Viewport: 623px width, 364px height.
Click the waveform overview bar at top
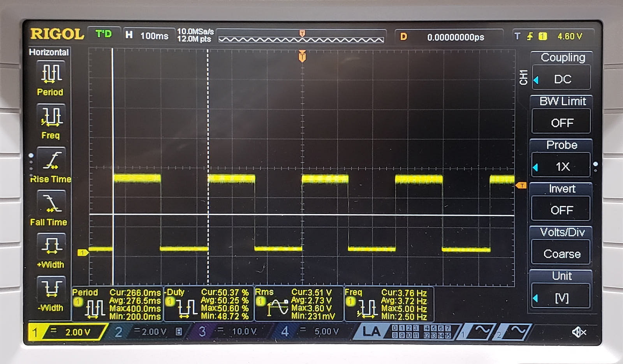(x=302, y=39)
